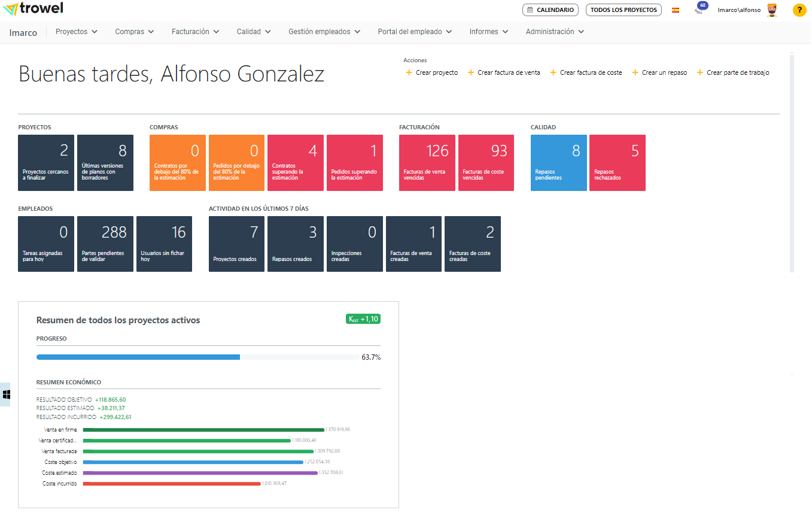Open the Informes menu
Viewport: 812px width, 525px height.
click(488, 32)
